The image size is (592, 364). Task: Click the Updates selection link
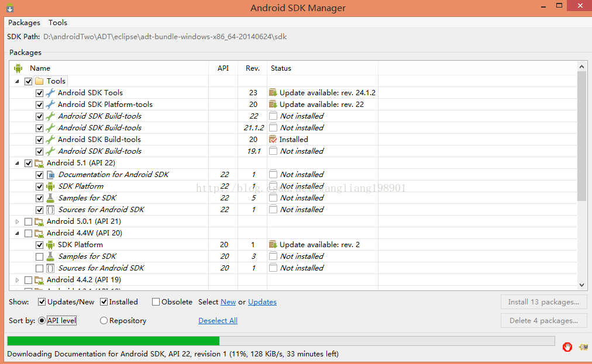click(262, 301)
